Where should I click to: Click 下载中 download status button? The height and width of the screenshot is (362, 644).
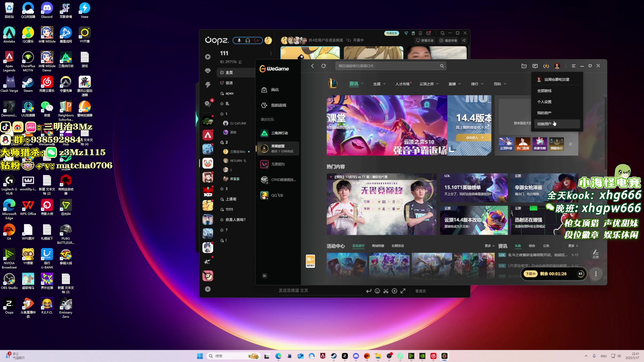tap(531, 274)
